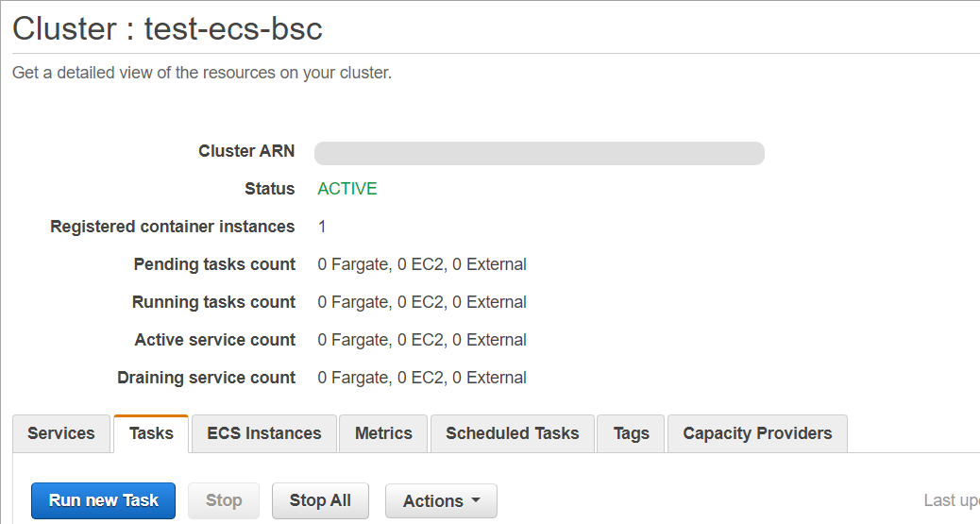Click the 'Get a detailed view' description text

(x=202, y=73)
